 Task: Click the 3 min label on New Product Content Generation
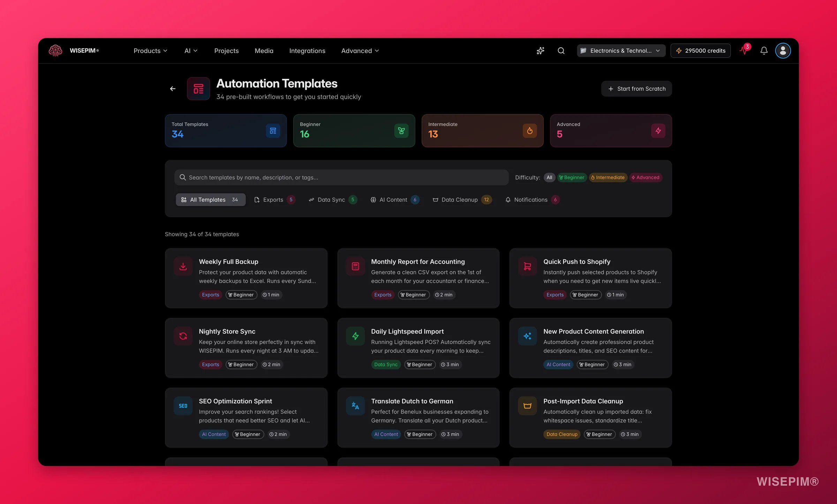click(623, 364)
